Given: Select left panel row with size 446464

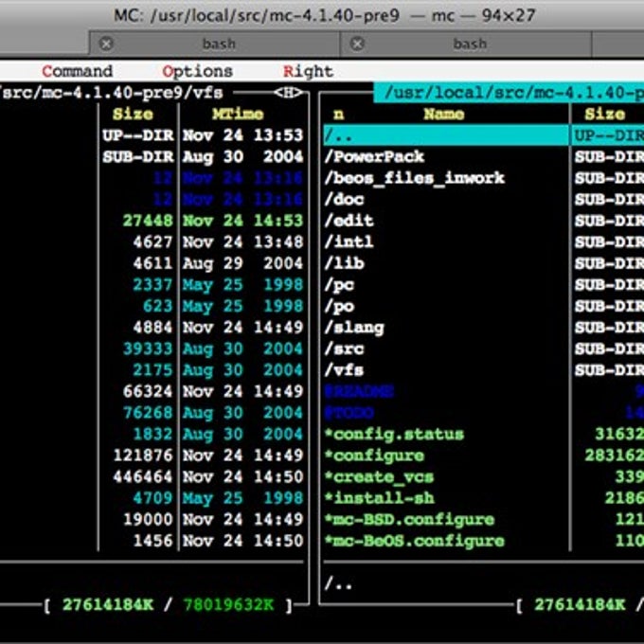Looking at the screenshot, I should [152, 477].
